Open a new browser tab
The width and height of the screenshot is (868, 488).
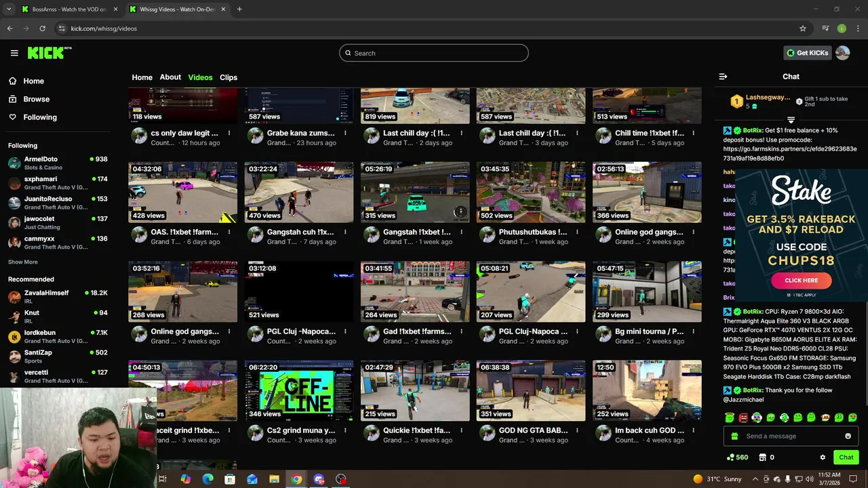(x=239, y=9)
